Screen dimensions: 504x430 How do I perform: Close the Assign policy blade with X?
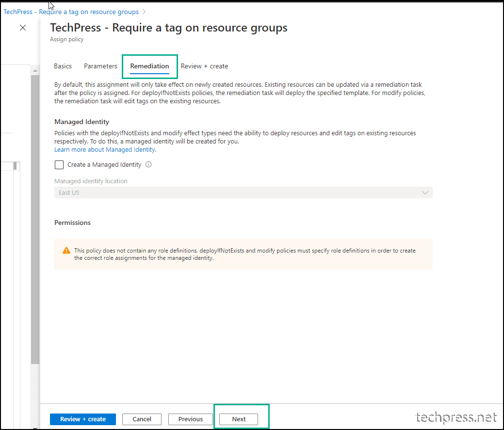[23, 28]
